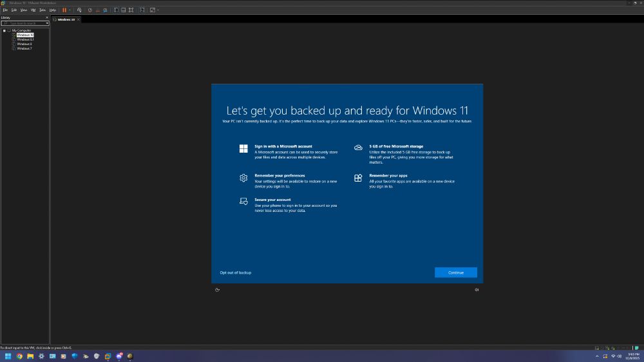Open the File menu
The height and width of the screenshot is (362, 644).
pyautogui.click(x=5, y=10)
